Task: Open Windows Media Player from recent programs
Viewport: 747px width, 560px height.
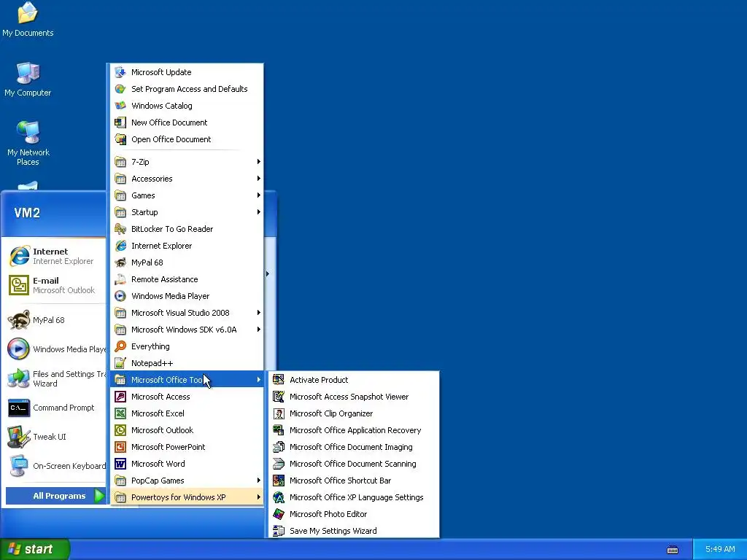Action: click(56, 349)
